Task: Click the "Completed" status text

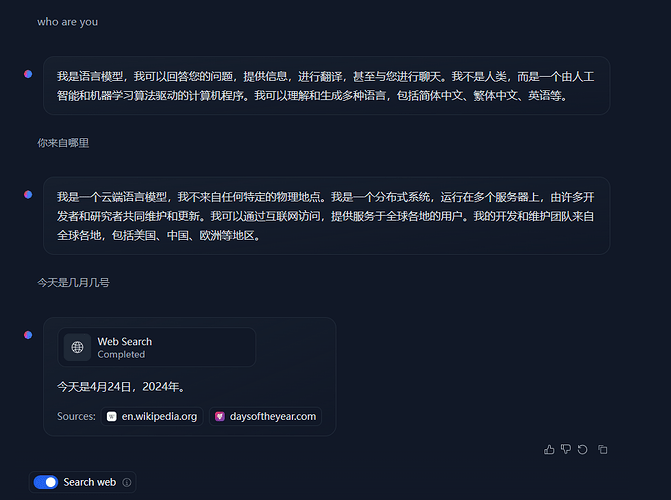Action: tap(121, 354)
